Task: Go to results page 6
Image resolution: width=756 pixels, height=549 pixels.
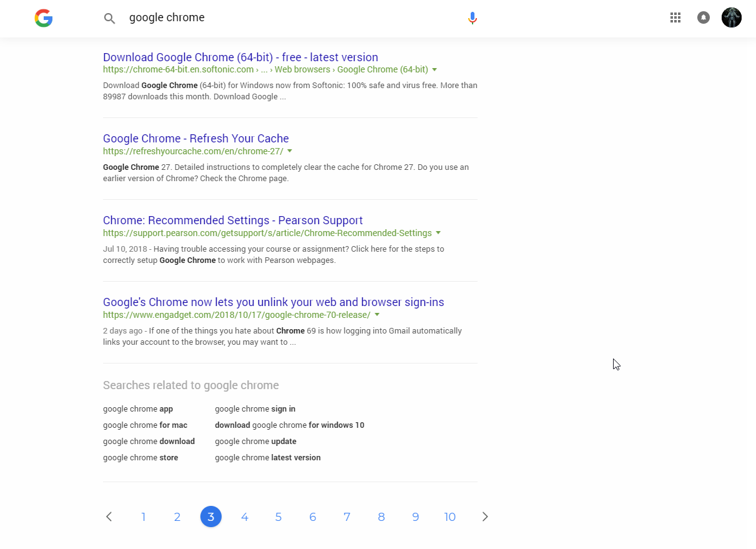Action: click(313, 517)
